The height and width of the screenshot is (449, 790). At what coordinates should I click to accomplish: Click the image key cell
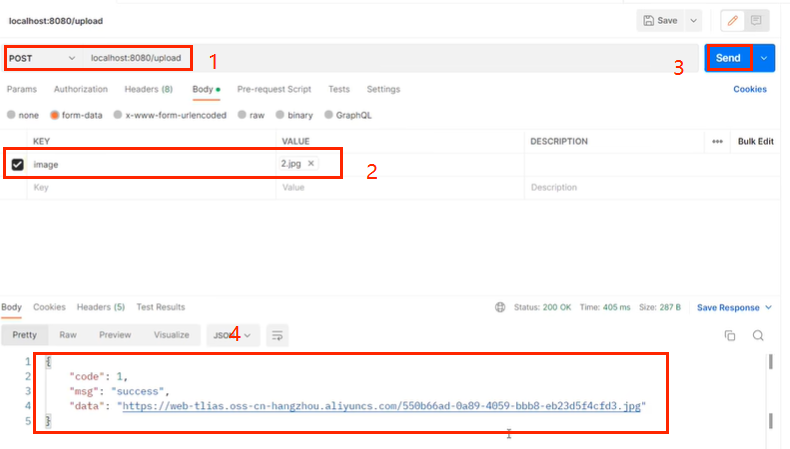point(151,164)
